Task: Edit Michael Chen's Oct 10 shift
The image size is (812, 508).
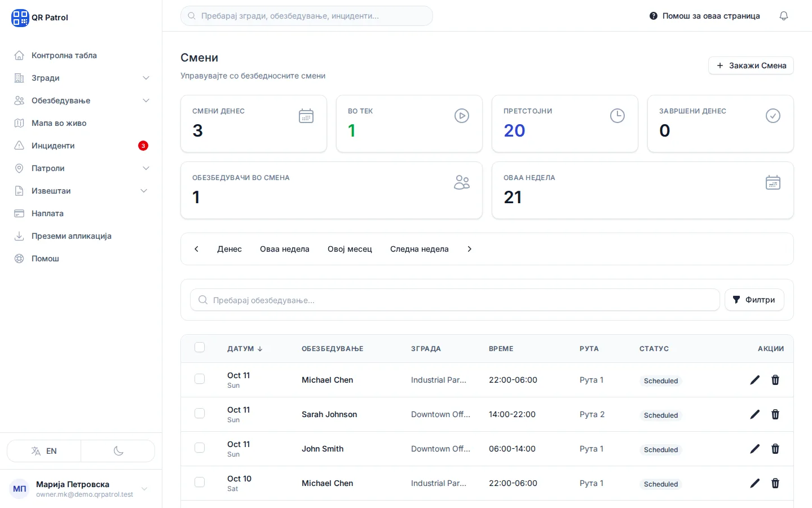Action: tap(755, 483)
